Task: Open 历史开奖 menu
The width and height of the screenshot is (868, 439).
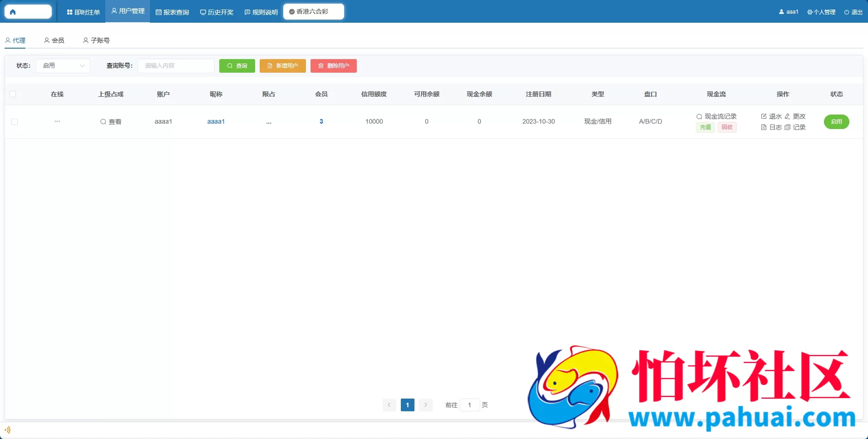Action: [217, 12]
